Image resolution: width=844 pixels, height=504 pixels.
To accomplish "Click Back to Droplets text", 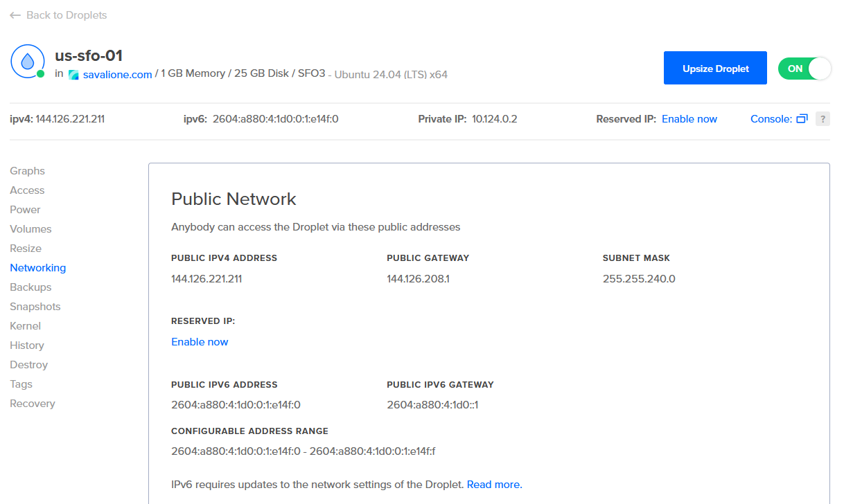I will pyautogui.click(x=66, y=15).
